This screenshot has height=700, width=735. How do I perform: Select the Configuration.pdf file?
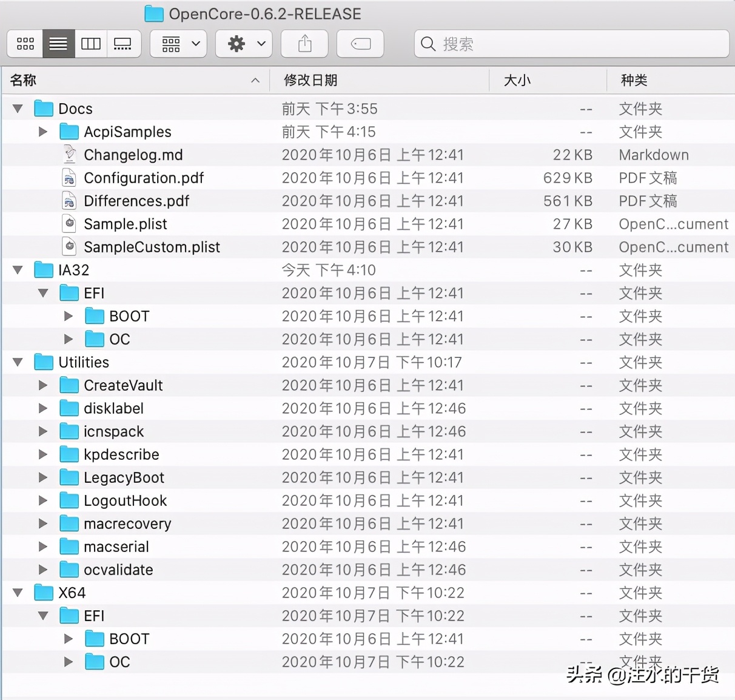[x=144, y=178]
